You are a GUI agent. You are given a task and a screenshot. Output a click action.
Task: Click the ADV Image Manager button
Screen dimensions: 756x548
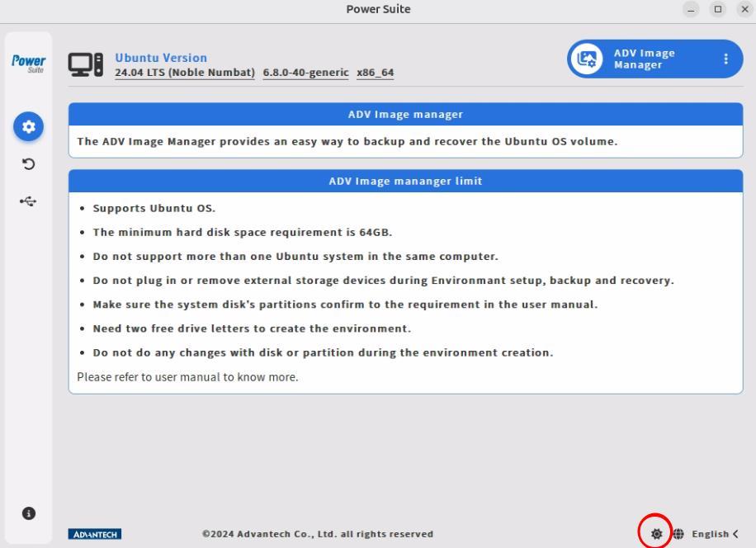[x=654, y=59]
